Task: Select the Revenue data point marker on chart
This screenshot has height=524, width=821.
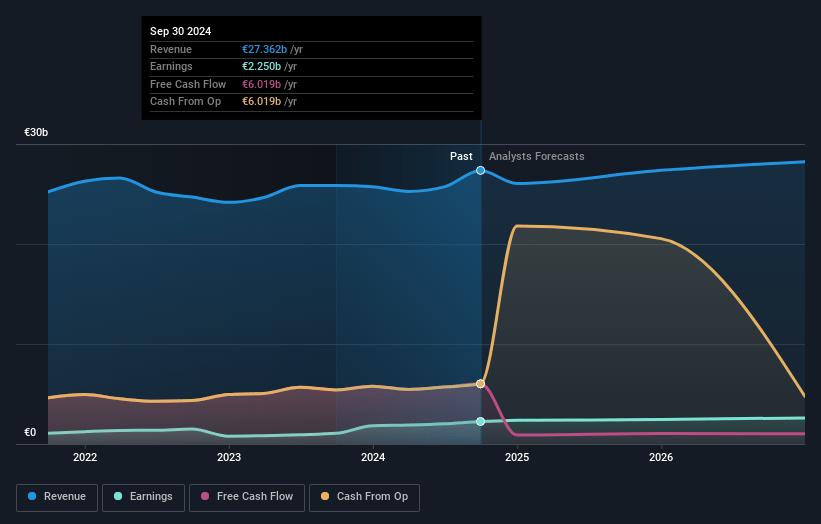Action: (x=480, y=171)
